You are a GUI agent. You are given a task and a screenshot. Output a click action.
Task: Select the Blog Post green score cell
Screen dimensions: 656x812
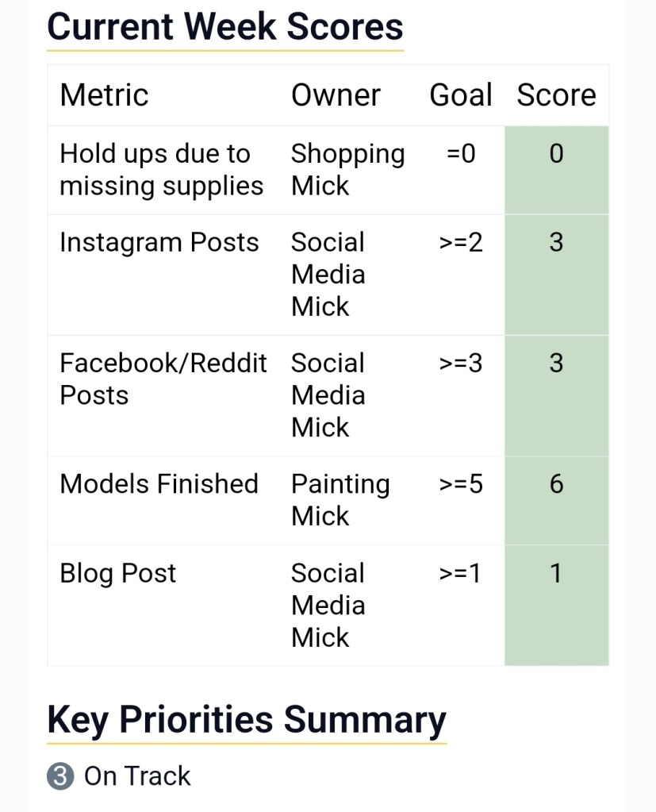(556, 605)
